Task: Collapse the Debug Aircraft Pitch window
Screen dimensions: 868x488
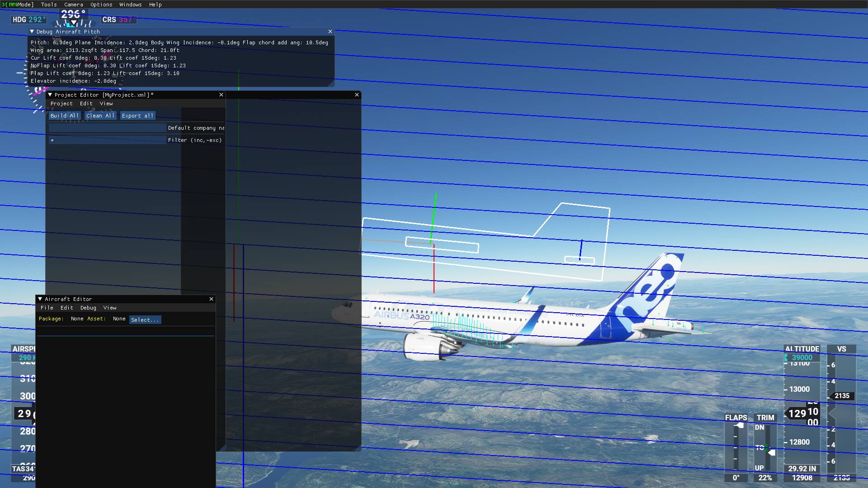Action: 32,32
